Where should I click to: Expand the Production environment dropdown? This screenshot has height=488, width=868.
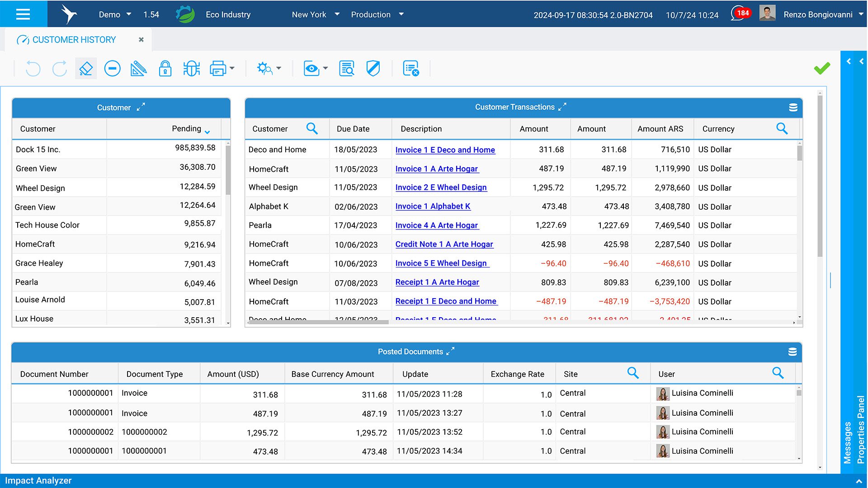pos(401,14)
